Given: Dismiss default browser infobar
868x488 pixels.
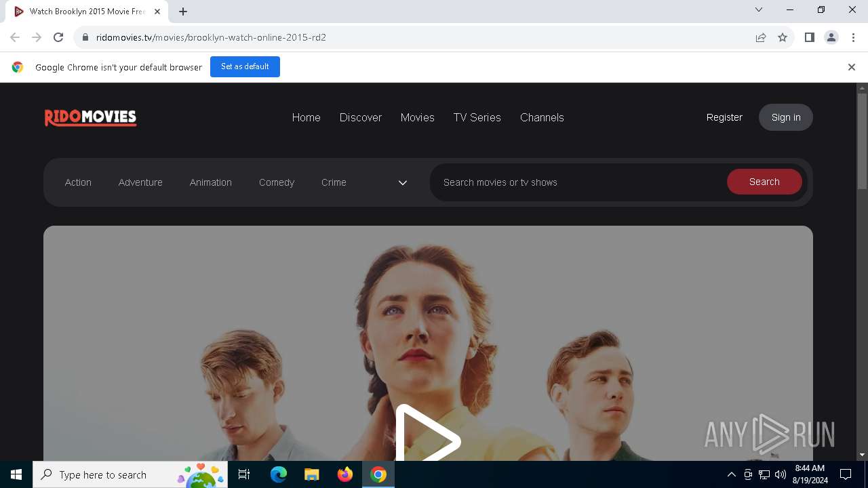Looking at the screenshot, I should pyautogui.click(x=851, y=67).
